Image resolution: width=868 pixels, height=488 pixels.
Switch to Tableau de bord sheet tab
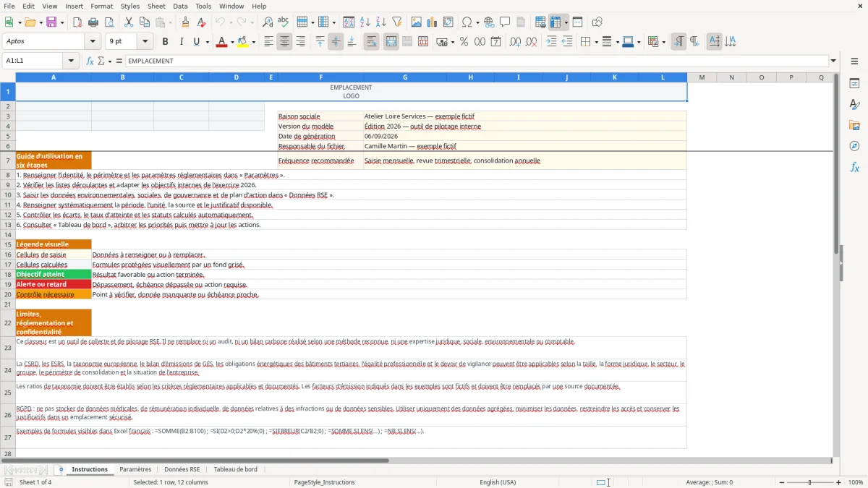(x=236, y=469)
